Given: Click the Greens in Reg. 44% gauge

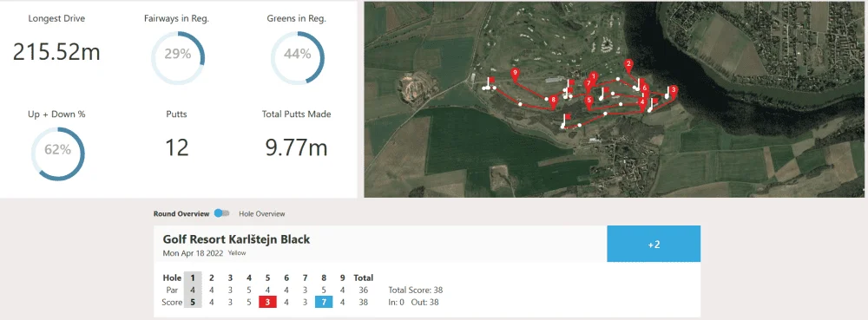Looking at the screenshot, I should click(x=297, y=57).
